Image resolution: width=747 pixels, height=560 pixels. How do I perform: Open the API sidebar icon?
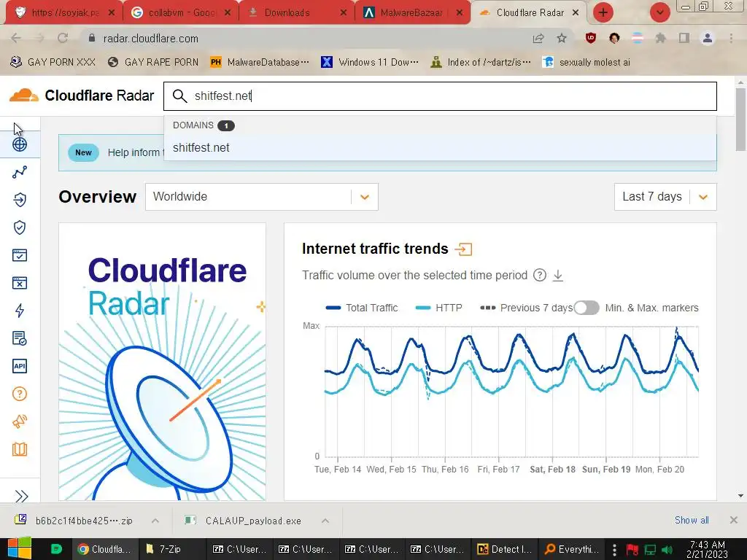(20, 366)
